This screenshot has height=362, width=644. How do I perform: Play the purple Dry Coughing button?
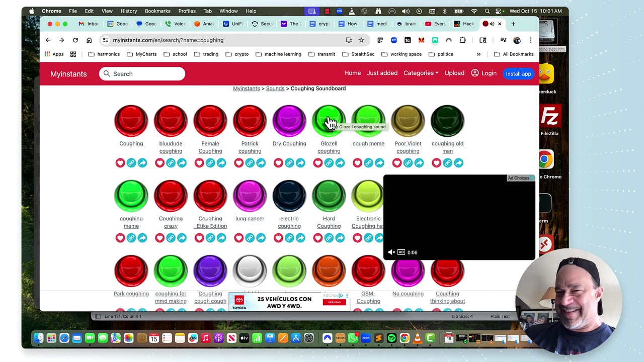289,121
